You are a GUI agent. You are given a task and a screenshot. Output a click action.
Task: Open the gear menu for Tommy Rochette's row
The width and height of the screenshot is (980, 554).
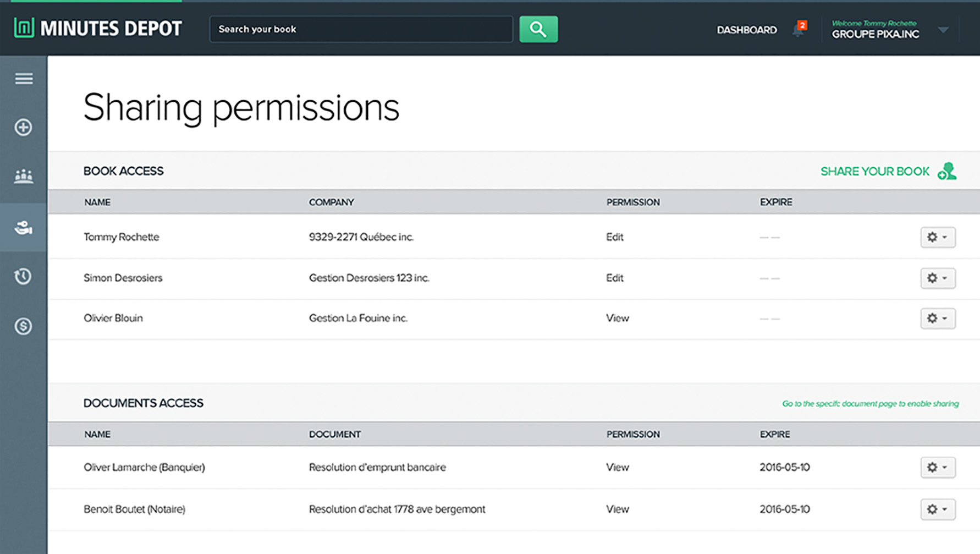[937, 237]
